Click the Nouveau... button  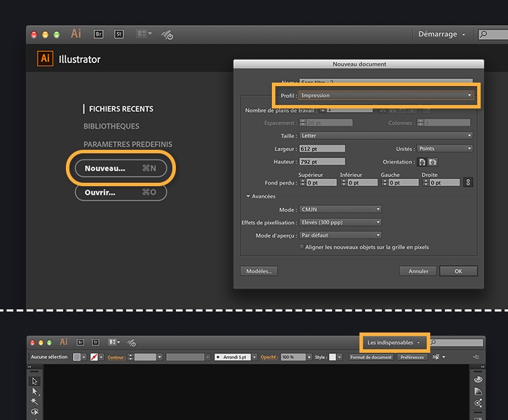click(121, 168)
